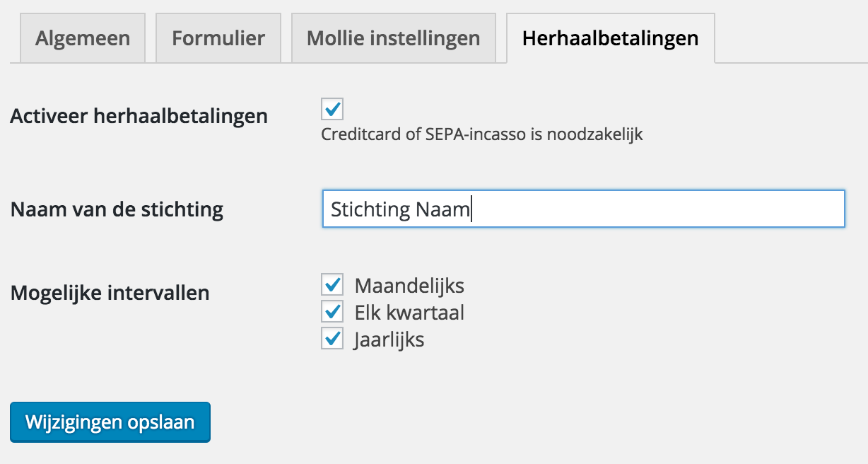Switch to the Algemeen tab
This screenshot has width=868, height=464.
click(x=83, y=38)
